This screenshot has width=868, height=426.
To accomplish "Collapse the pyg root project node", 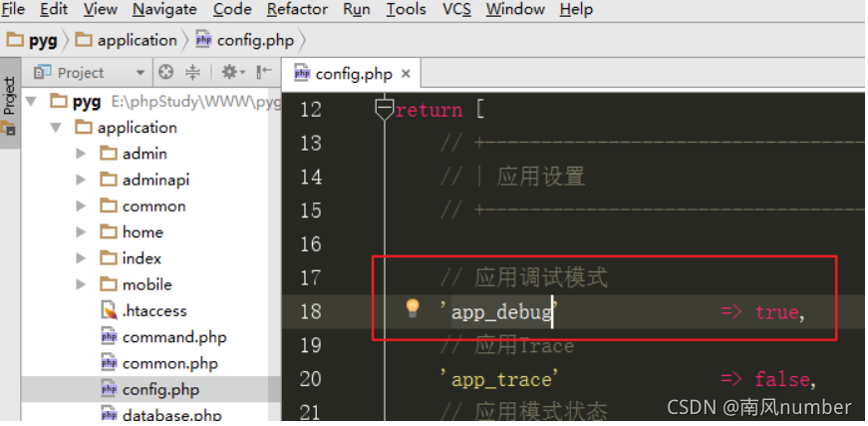I will tap(31, 102).
